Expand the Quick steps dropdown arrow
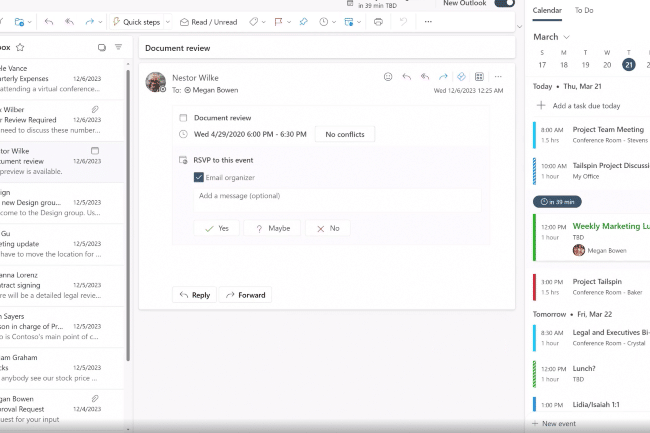 pos(168,22)
